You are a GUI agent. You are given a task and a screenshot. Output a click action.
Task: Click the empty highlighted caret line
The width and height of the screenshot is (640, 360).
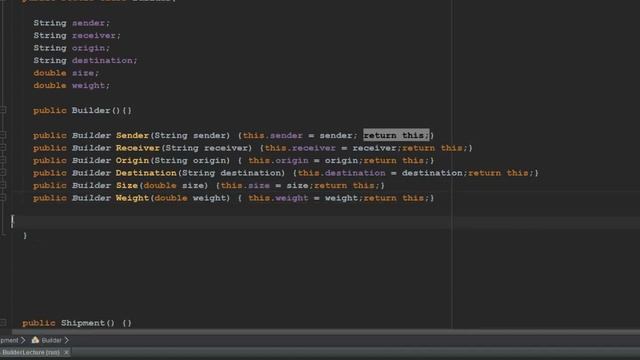pyautogui.click(x=325, y=222)
